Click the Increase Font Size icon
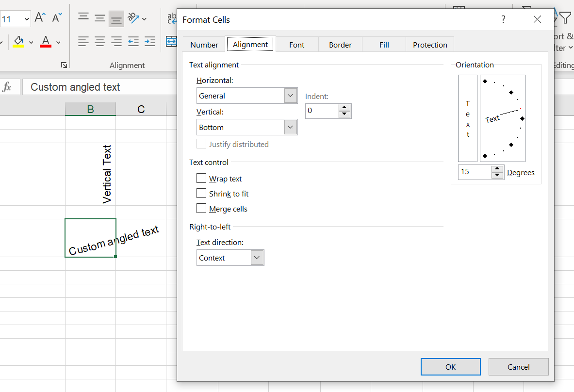Viewport: 574px width, 392px height. (40, 18)
